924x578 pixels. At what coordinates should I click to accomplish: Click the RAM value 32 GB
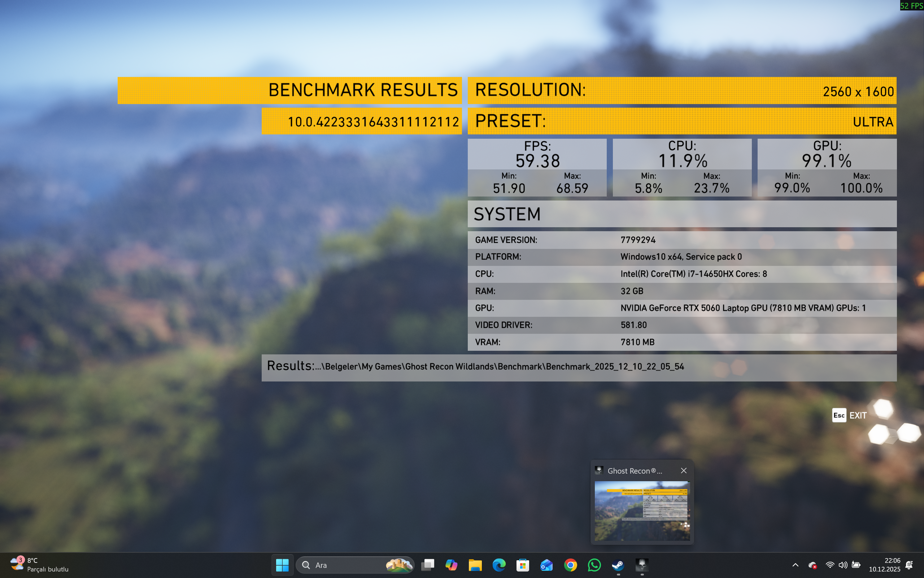632,291
